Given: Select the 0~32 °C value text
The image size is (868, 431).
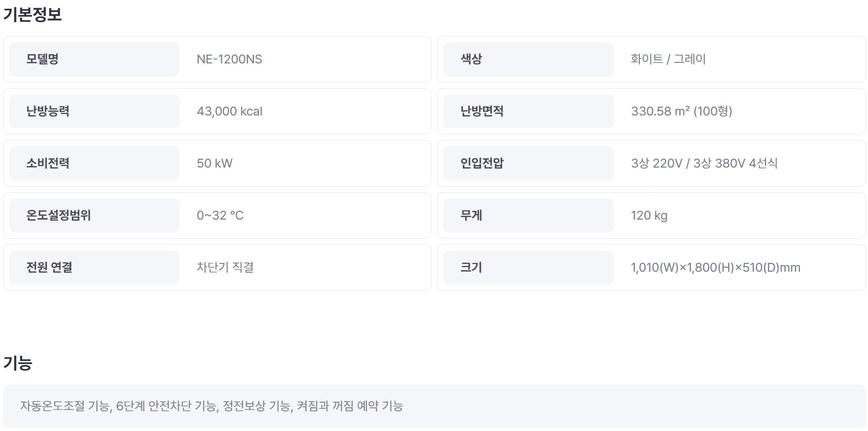Looking at the screenshot, I should click(220, 215).
